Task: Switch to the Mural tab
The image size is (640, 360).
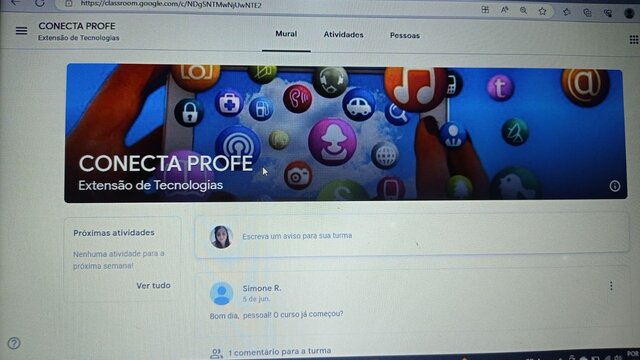Action: [286, 34]
